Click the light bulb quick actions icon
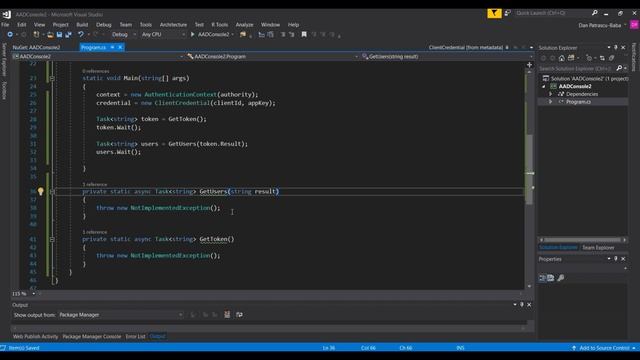This screenshot has height=360, width=640. [40, 191]
